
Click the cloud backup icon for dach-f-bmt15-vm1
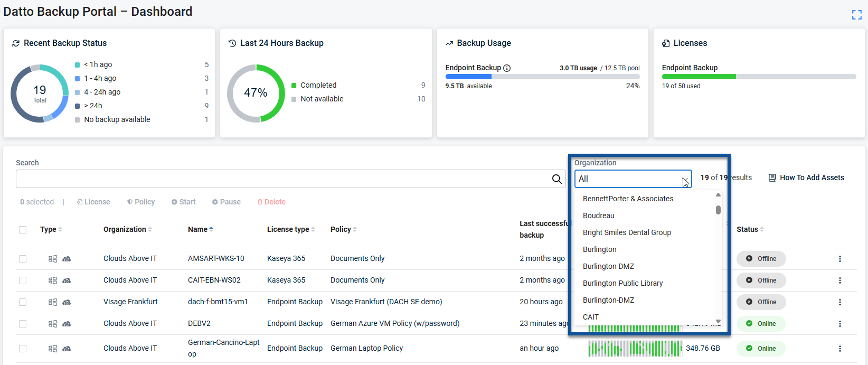[x=67, y=302]
